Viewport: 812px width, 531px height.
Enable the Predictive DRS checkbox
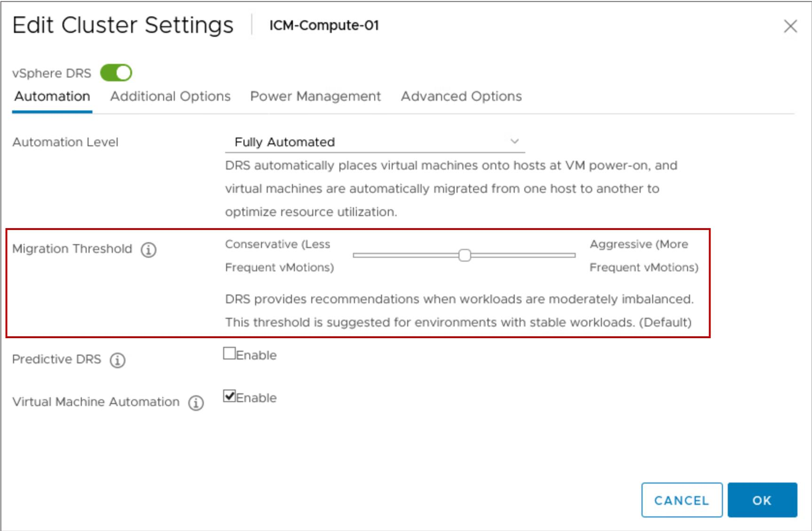(229, 353)
